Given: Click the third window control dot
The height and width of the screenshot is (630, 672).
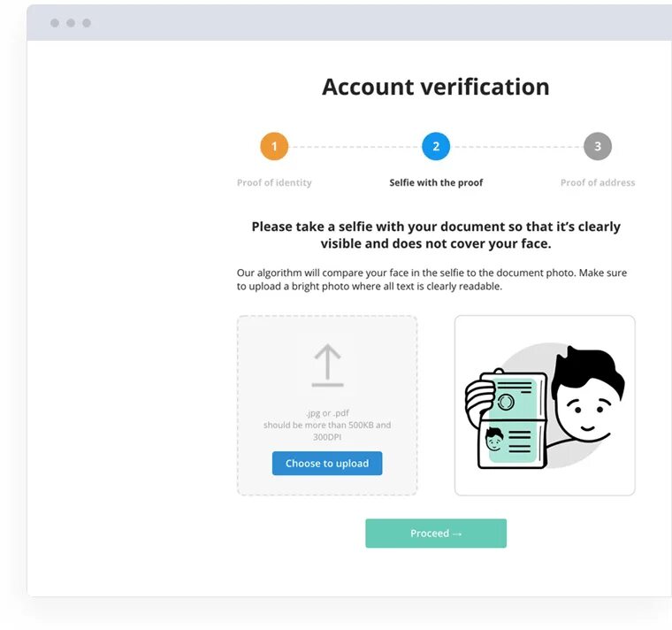Looking at the screenshot, I should tap(87, 23).
